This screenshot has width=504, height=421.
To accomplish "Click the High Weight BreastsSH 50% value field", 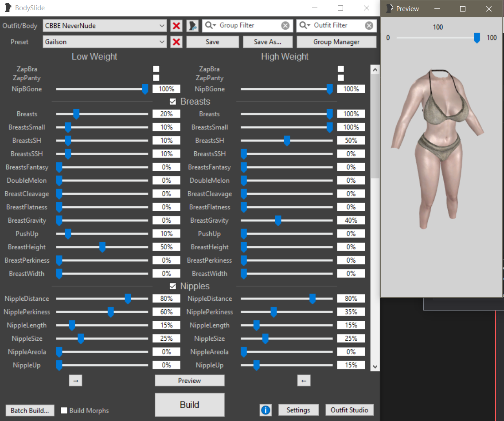I will tap(351, 141).
